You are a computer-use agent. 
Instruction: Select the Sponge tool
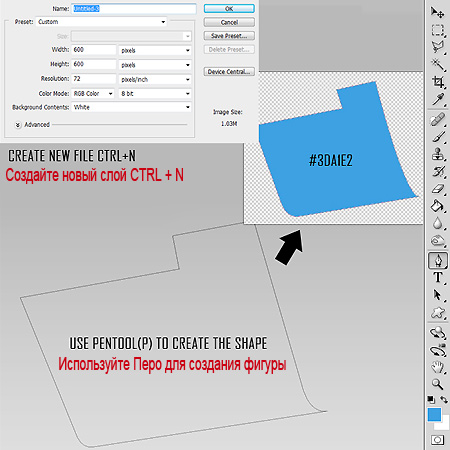(x=438, y=241)
